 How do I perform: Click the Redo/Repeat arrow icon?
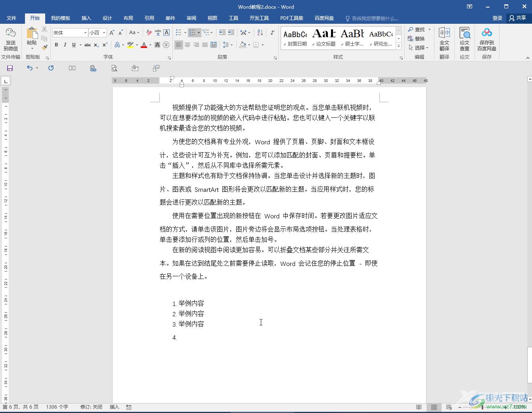(x=51, y=68)
